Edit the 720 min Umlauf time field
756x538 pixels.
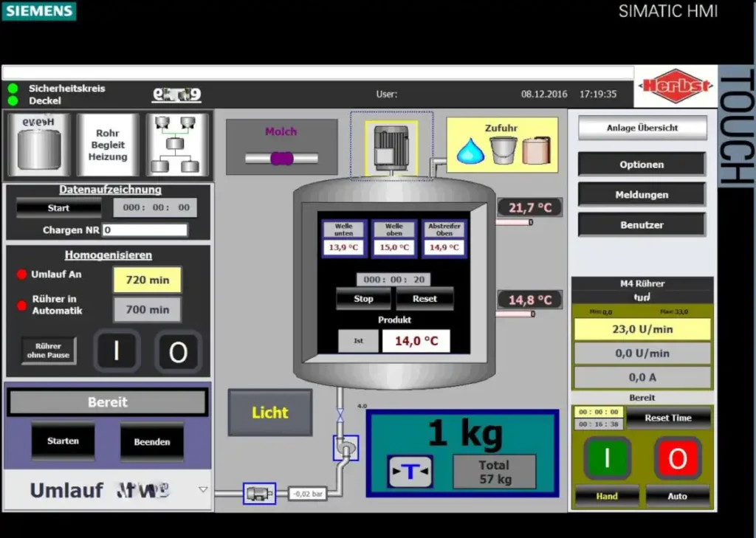point(148,280)
